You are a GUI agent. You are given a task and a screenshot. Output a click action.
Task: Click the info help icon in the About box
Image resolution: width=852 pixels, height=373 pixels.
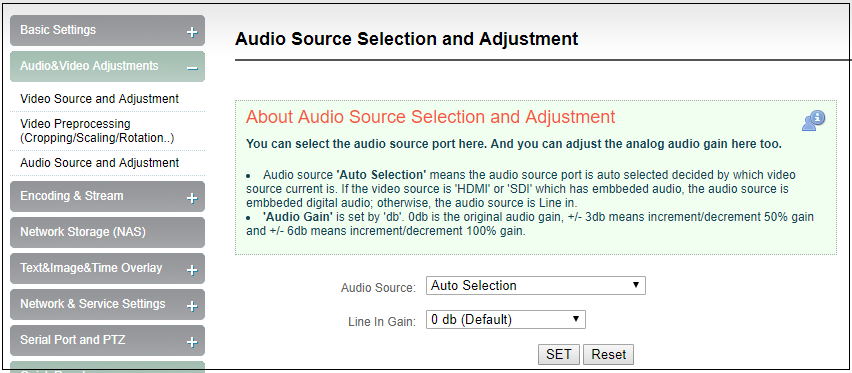coord(813,121)
